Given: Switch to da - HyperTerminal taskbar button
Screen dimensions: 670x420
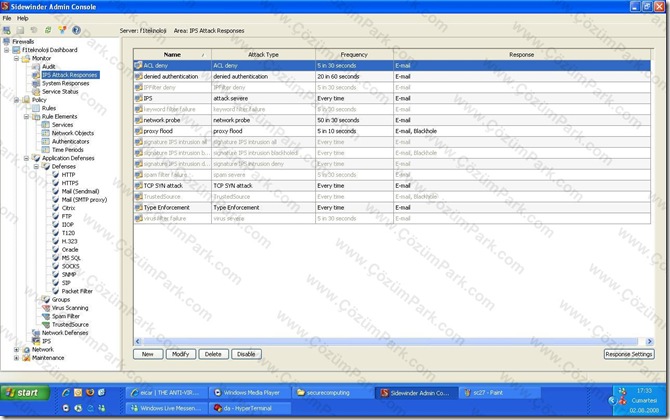Looking at the screenshot, I should pos(250,408).
